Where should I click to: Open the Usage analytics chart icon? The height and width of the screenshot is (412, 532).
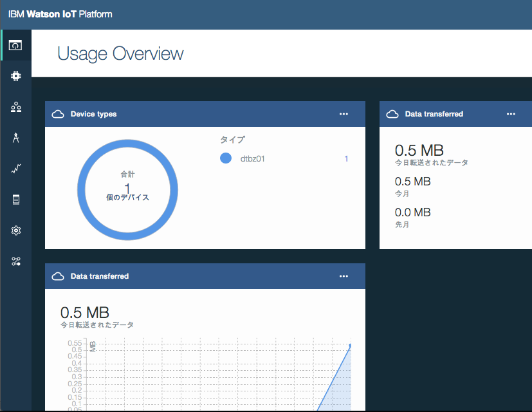coord(15,168)
